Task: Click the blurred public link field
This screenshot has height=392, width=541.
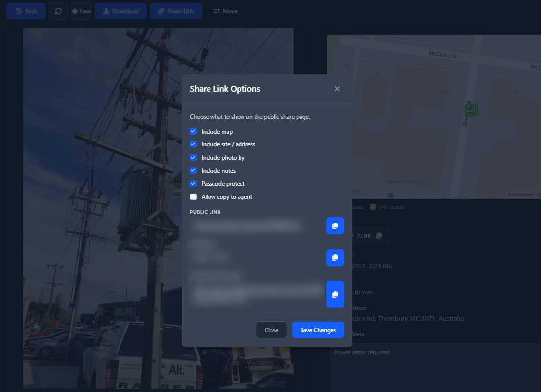Action: pyautogui.click(x=255, y=225)
